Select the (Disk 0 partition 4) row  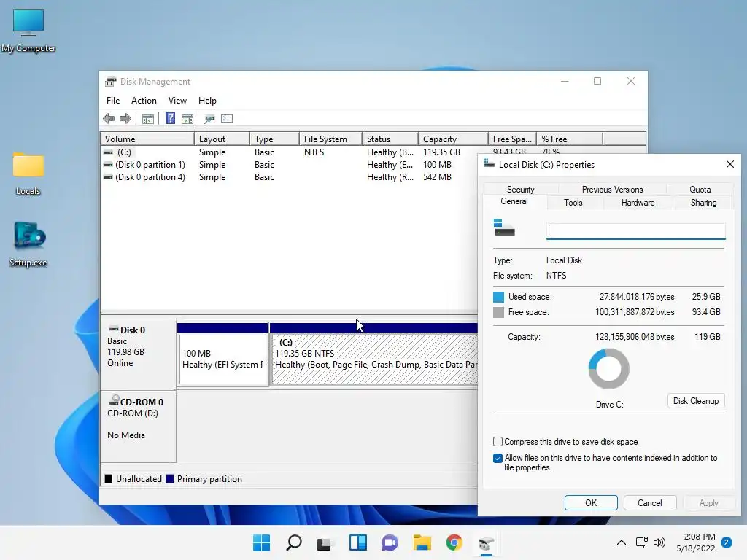pyautogui.click(x=289, y=177)
